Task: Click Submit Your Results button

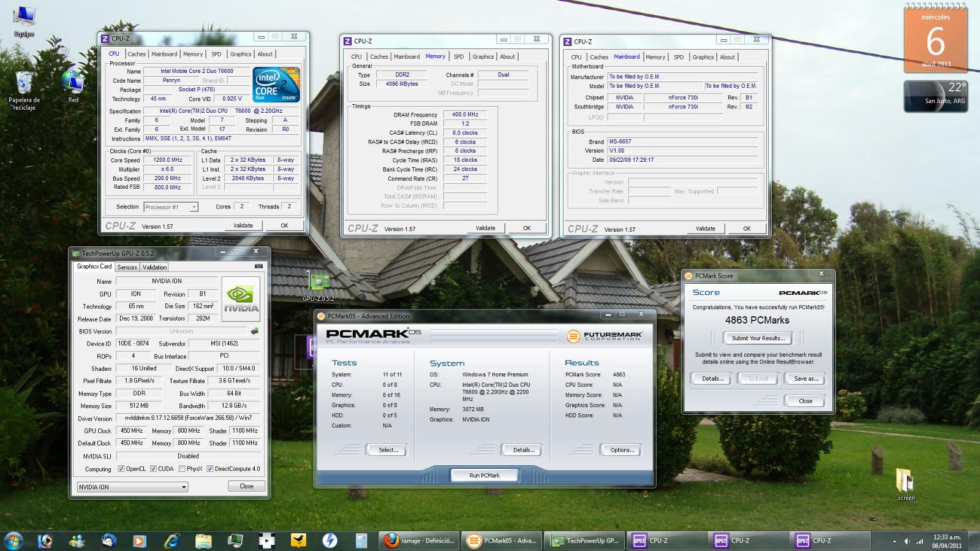Action: [x=758, y=338]
